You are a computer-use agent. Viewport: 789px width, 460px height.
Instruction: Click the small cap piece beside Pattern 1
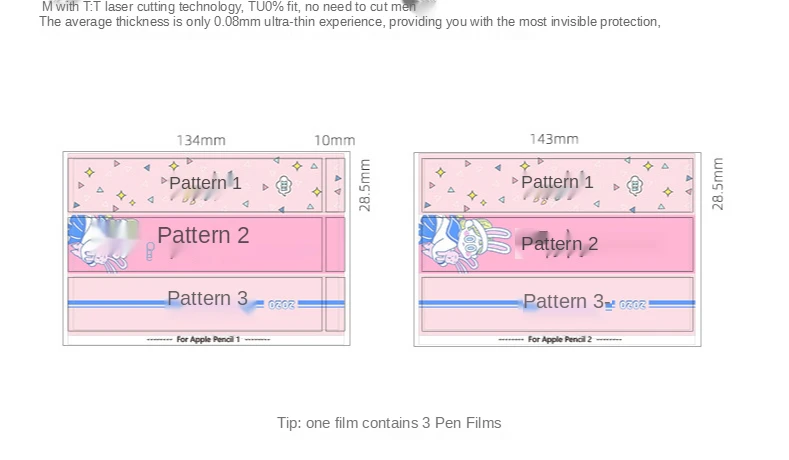335,185
